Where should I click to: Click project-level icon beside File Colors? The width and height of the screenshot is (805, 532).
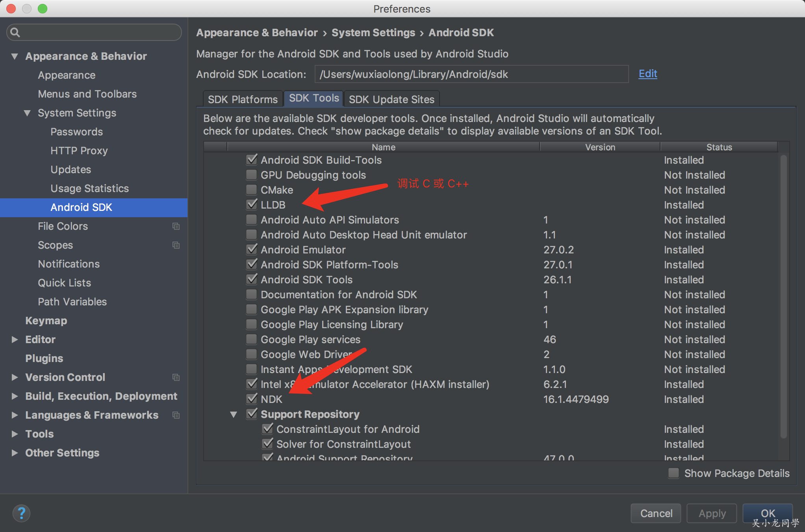pos(176,226)
